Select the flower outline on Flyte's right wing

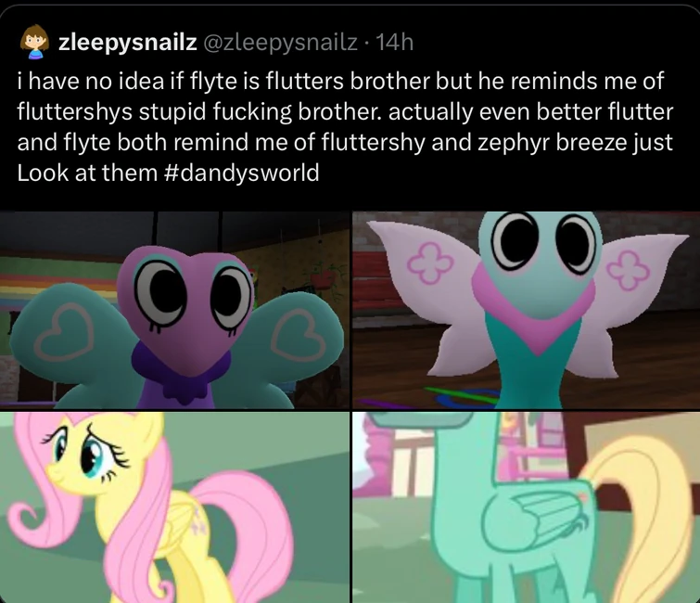[x=629, y=269]
